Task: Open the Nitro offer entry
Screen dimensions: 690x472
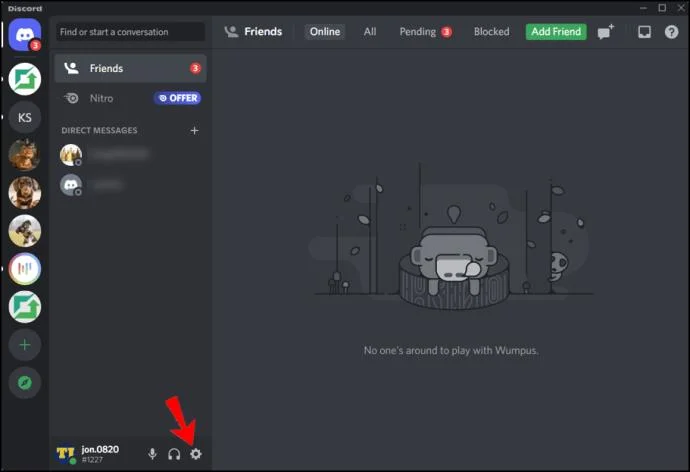Action: point(130,98)
